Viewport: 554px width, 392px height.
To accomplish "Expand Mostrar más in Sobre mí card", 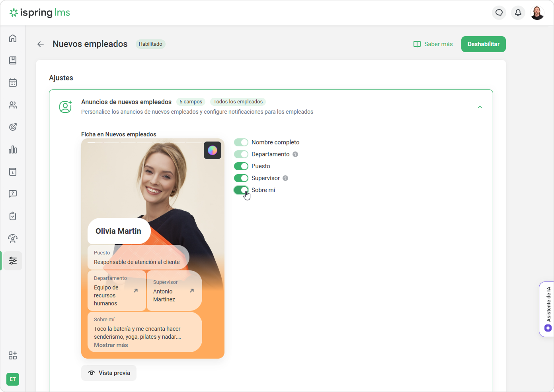I will coord(111,345).
